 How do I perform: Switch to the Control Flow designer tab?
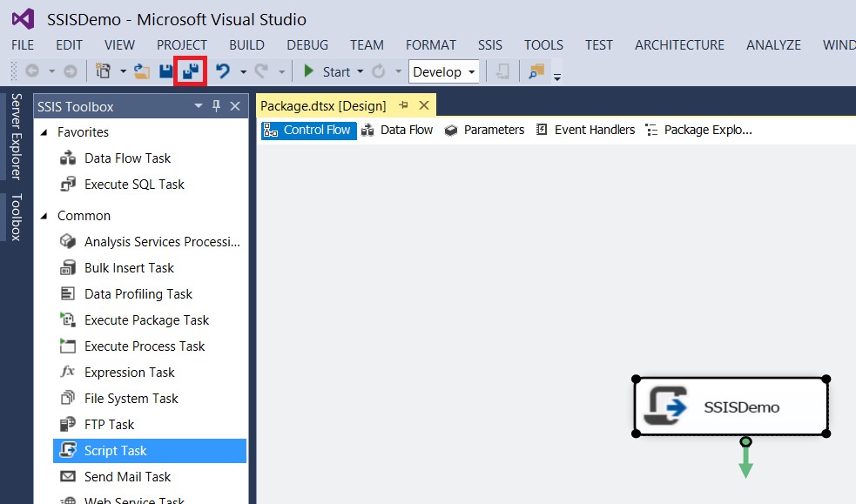(309, 130)
